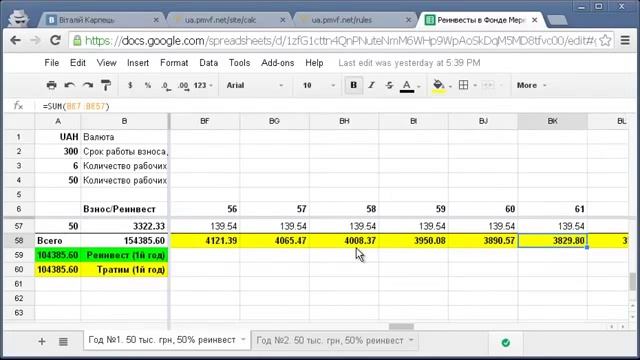This screenshot has height=360, width=640.
Task: Open the Insert menu
Action: tap(138, 63)
